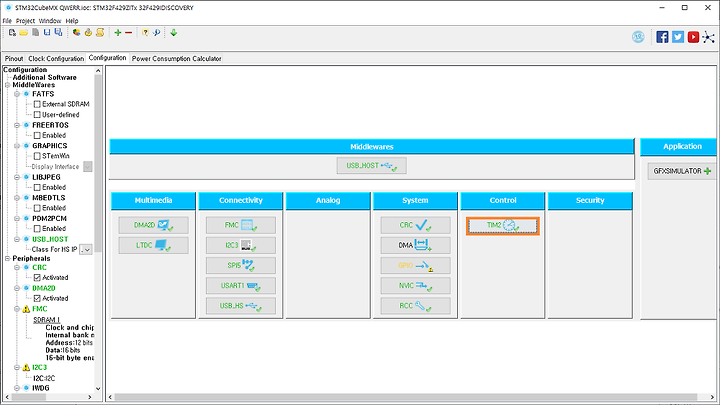
Task: Collapse the MiddleWares tree node
Action: pyautogui.click(x=8, y=85)
